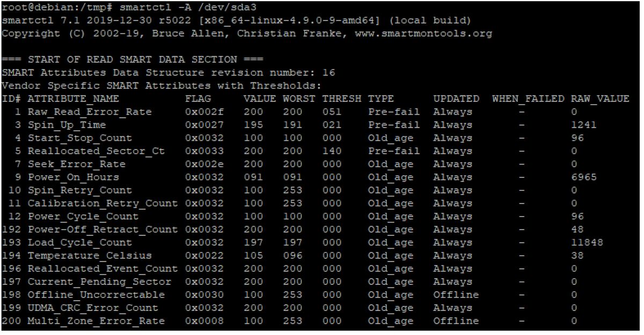Select the Current_Pending_Sector attribute name
644x335 pixels.
pyautogui.click(x=100, y=282)
